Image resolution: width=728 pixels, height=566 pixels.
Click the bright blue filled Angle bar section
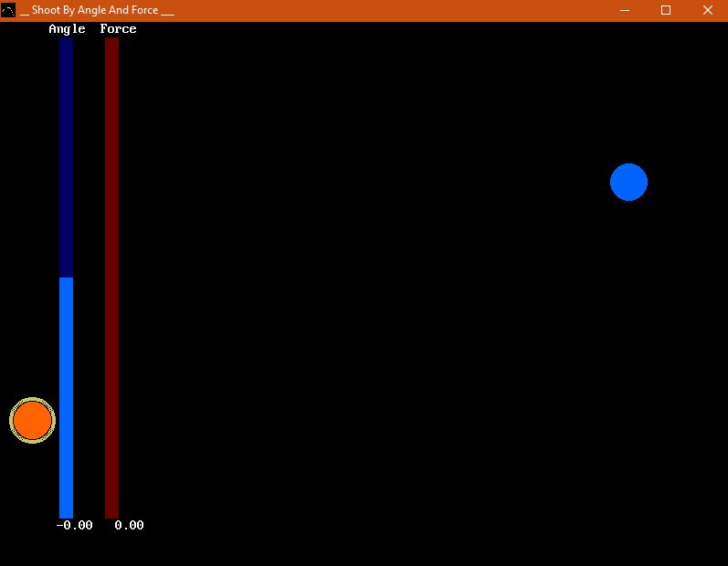[66, 397]
